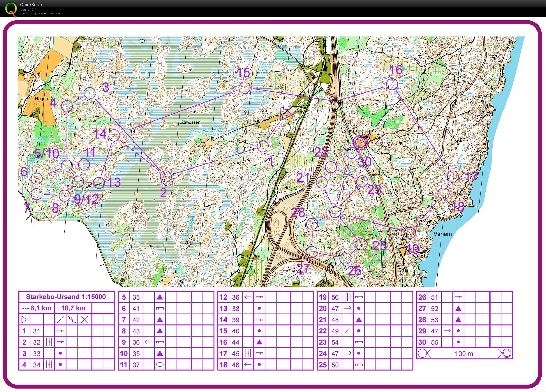Click code '56' in control 19 row
The image size is (546, 392).
click(x=335, y=297)
